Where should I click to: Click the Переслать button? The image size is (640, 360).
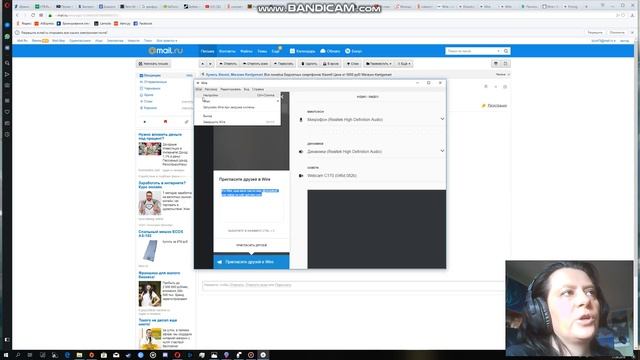click(x=283, y=64)
